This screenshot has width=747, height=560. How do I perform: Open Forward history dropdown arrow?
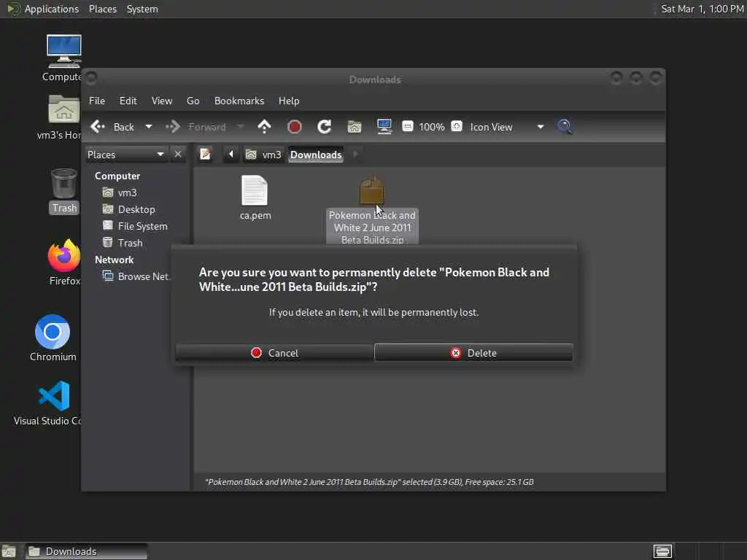[241, 127]
